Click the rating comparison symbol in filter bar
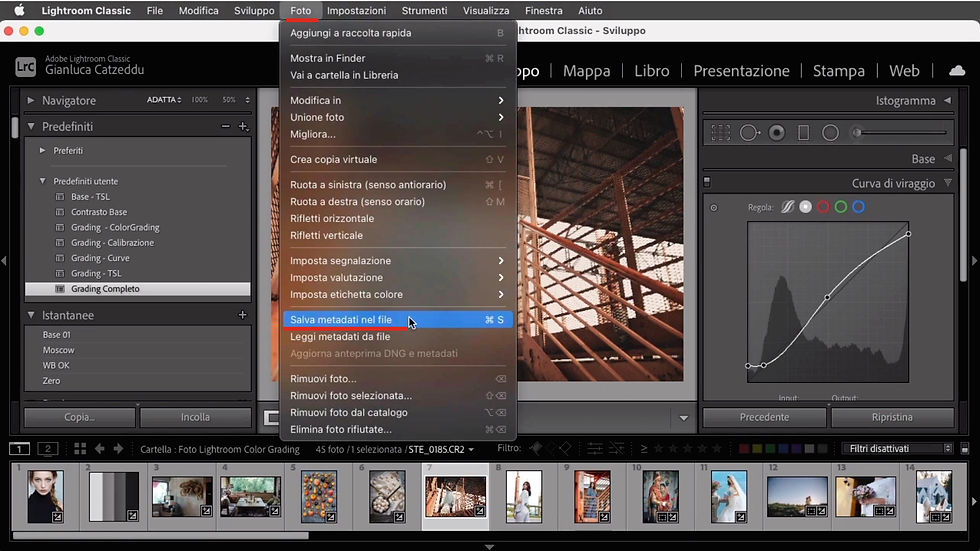980x551 pixels. click(x=644, y=449)
